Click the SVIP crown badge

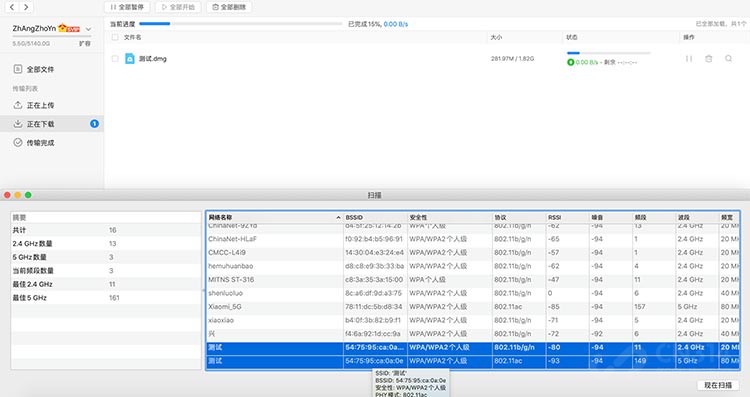[x=69, y=28]
